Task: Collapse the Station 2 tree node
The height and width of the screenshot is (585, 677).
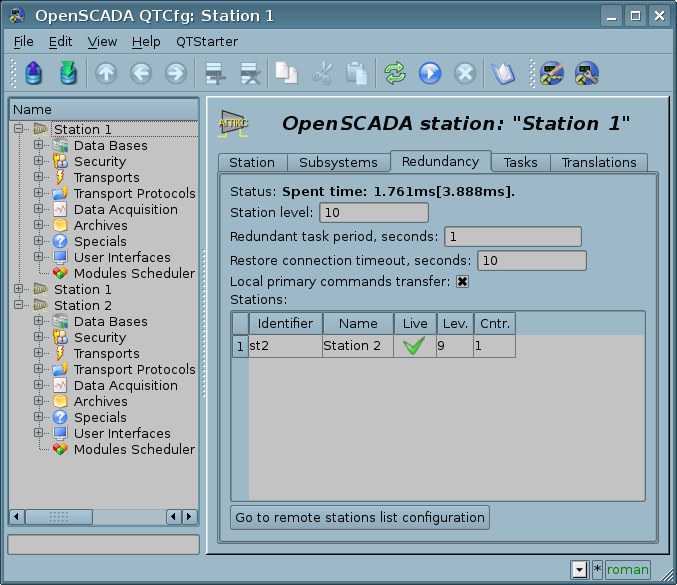Action: [x=19, y=306]
